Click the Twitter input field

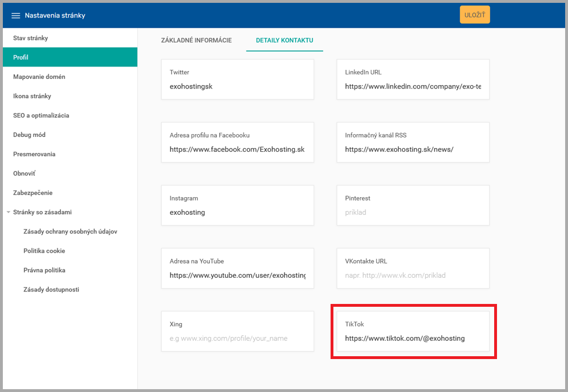(237, 87)
